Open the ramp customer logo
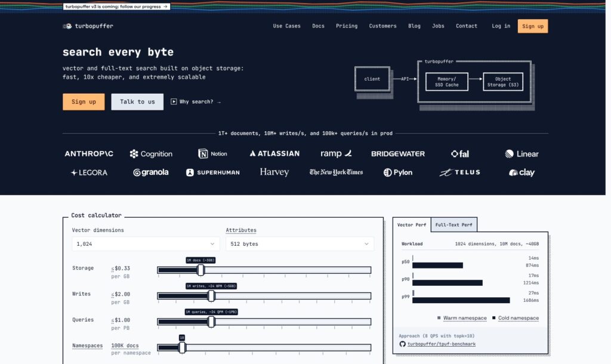The image size is (611, 364). click(x=336, y=153)
